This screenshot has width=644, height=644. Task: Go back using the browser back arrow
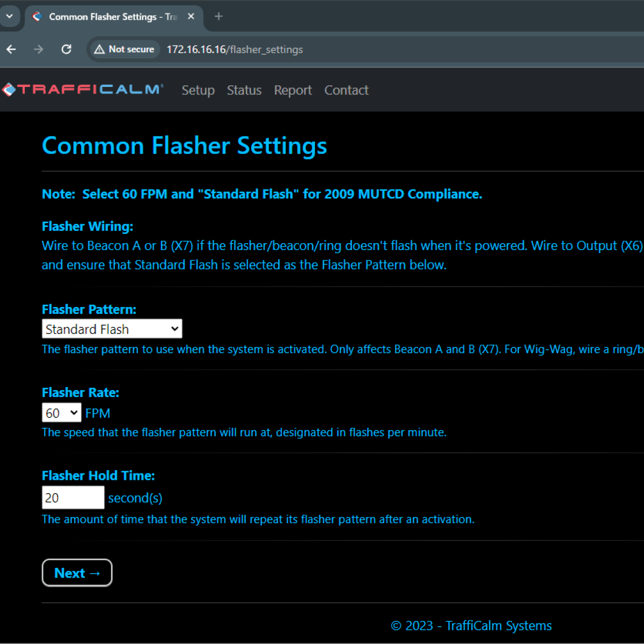(x=11, y=49)
